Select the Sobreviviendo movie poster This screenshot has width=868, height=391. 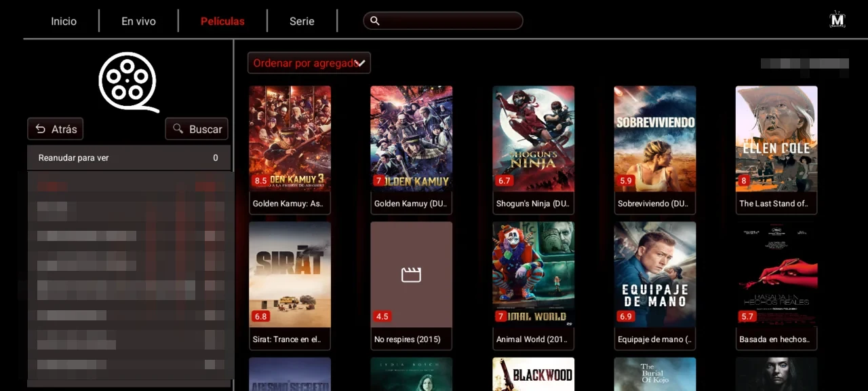655,138
